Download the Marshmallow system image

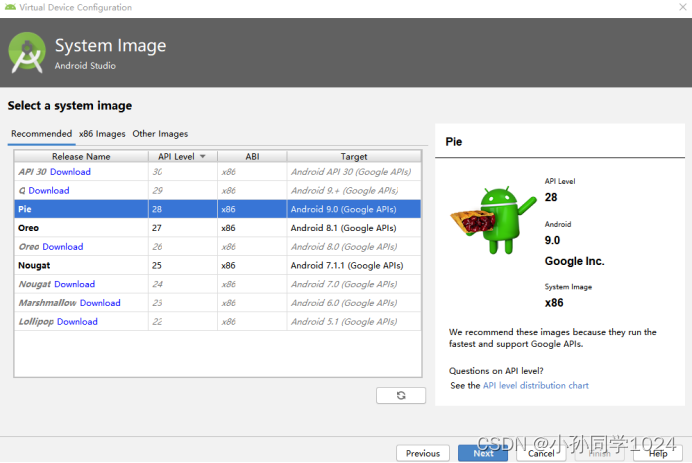pyautogui.click(x=100, y=303)
